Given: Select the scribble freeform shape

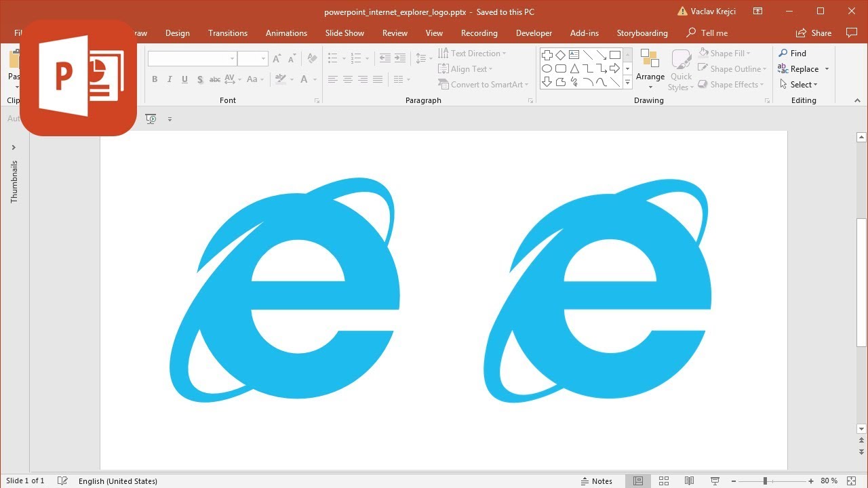Looking at the screenshot, I should pyautogui.click(x=574, y=82).
